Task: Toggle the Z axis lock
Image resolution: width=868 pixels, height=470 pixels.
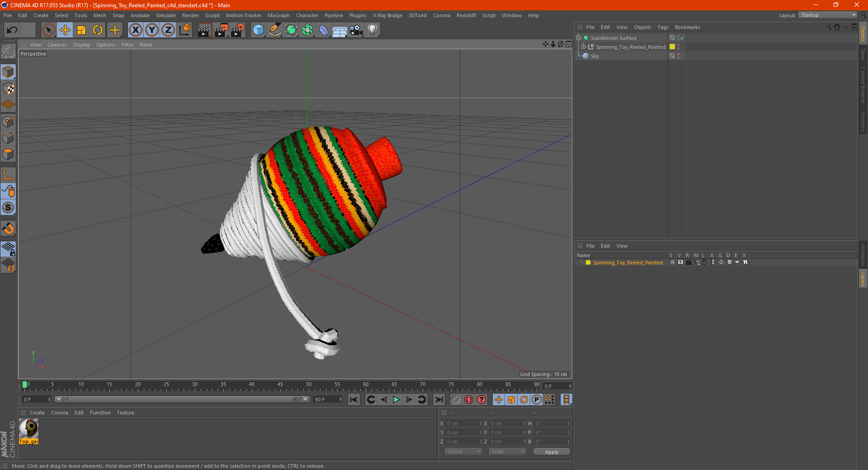Action: click(168, 30)
